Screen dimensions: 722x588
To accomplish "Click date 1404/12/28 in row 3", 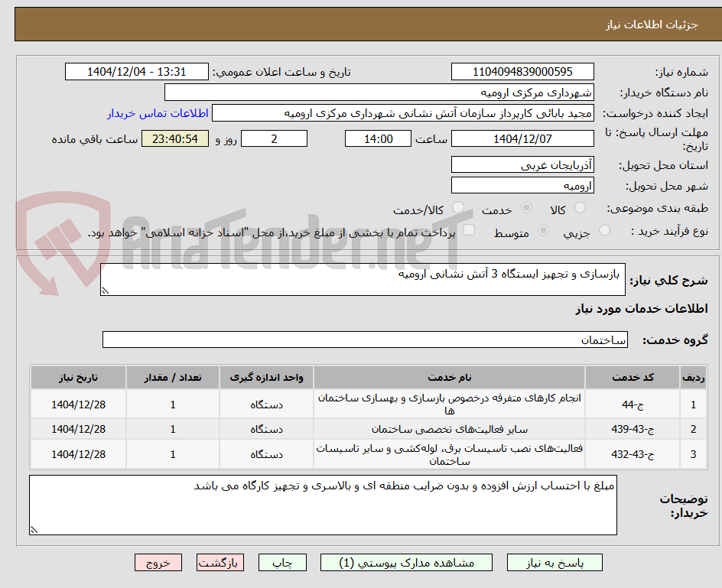I will coord(78,454).
